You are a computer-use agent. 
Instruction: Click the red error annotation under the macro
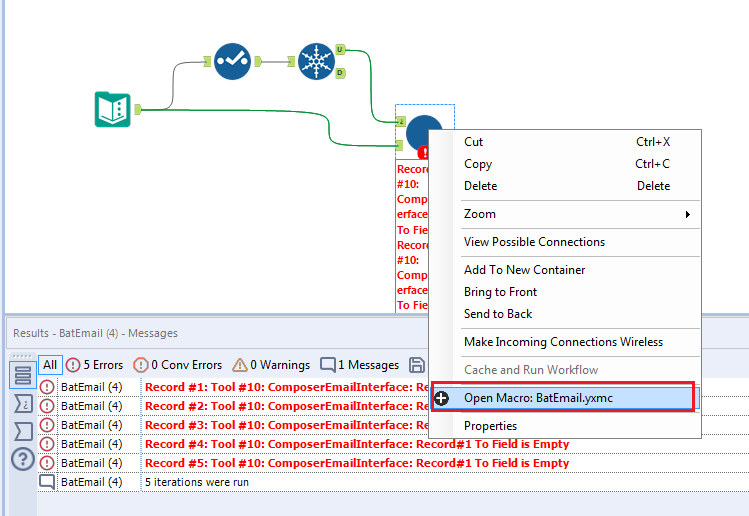pyautogui.click(x=412, y=237)
